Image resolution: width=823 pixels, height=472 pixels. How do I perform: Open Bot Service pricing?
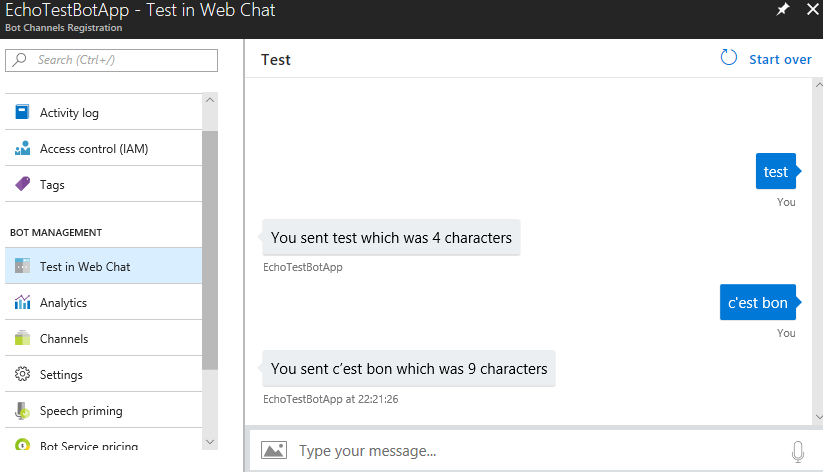103,440
